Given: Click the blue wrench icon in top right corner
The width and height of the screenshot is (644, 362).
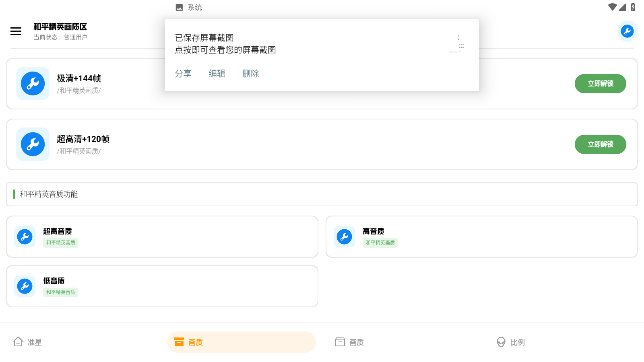Looking at the screenshot, I should click(627, 31).
